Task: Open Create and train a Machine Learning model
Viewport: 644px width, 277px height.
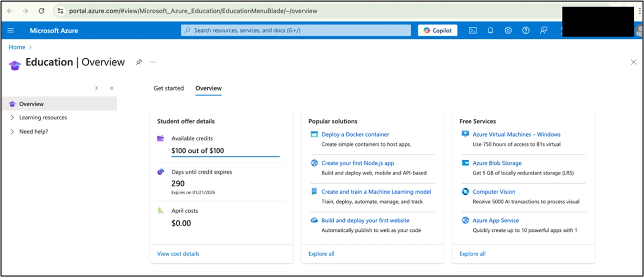Action: 376,192
